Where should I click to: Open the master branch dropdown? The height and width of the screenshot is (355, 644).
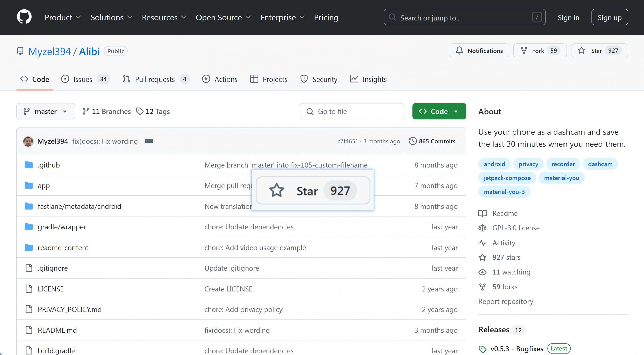coord(46,111)
